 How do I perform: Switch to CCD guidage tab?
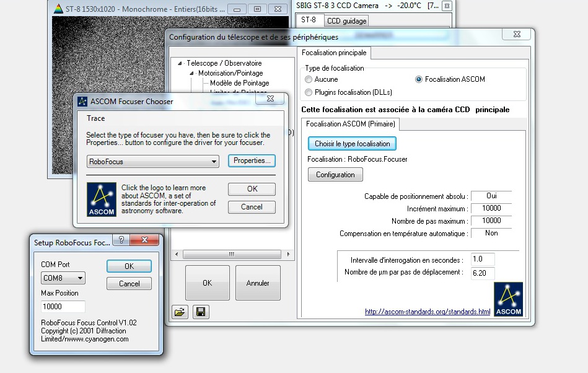click(346, 21)
